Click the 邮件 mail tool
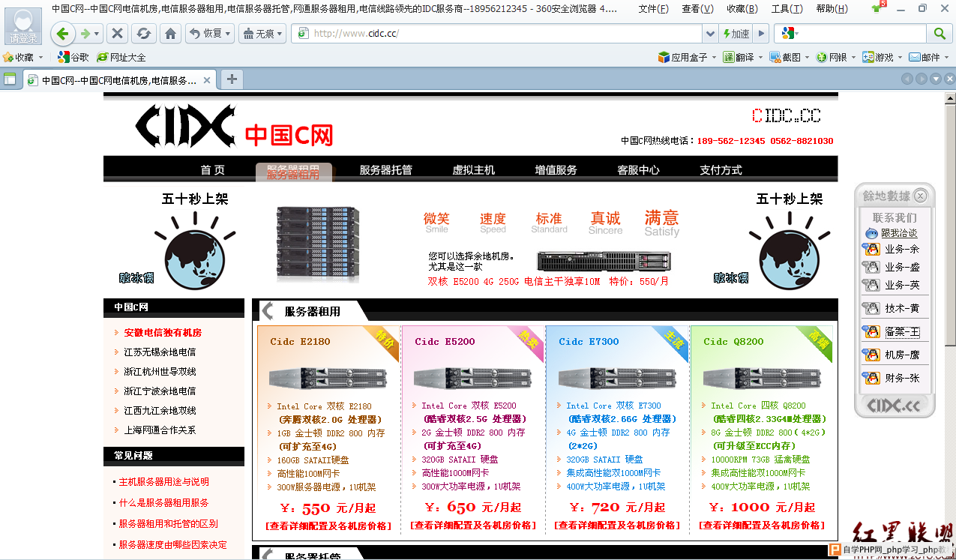Screen dimensions: 956x560 point(925,57)
